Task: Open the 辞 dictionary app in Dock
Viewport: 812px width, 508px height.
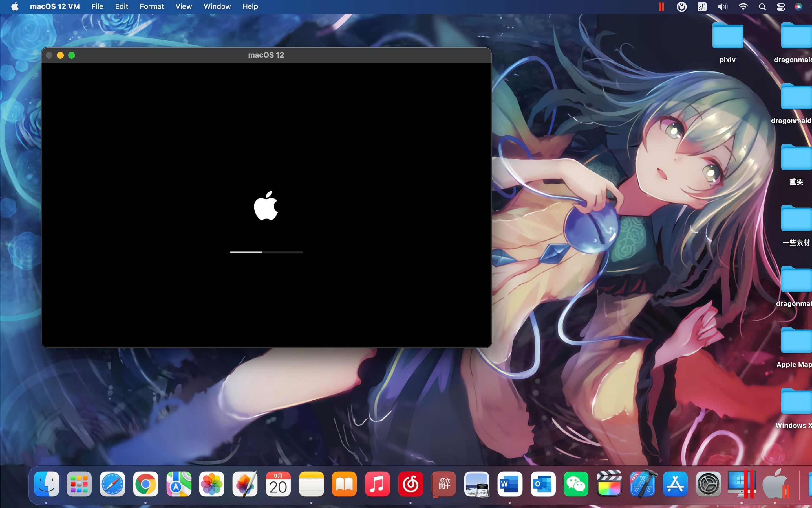Action: 443,484
